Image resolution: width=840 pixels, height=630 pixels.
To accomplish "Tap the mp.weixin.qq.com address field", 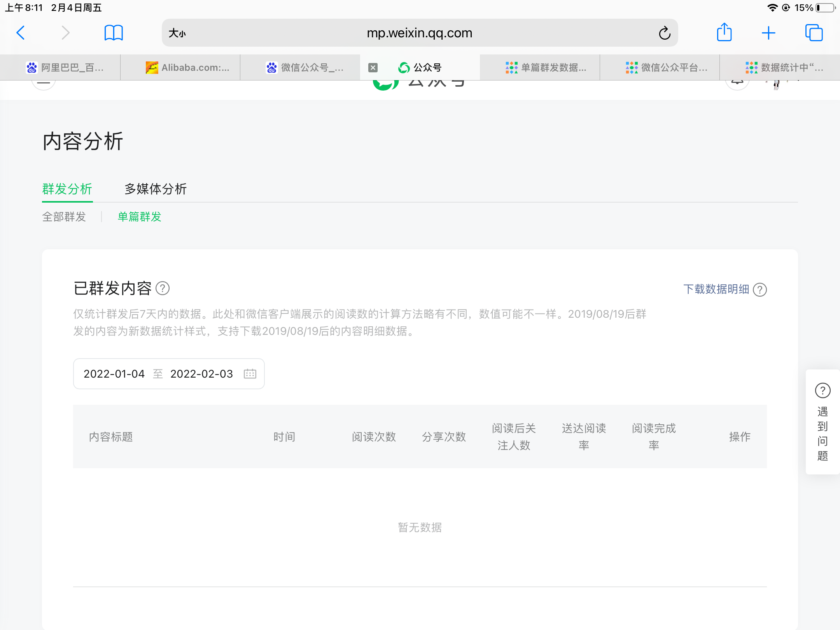I will point(419,33).
